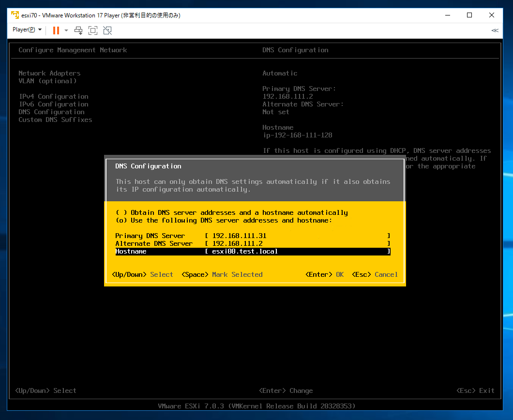Select DNS Configuration entry in left list
This screenshot has width=513, height=420.
click(52, 112)
